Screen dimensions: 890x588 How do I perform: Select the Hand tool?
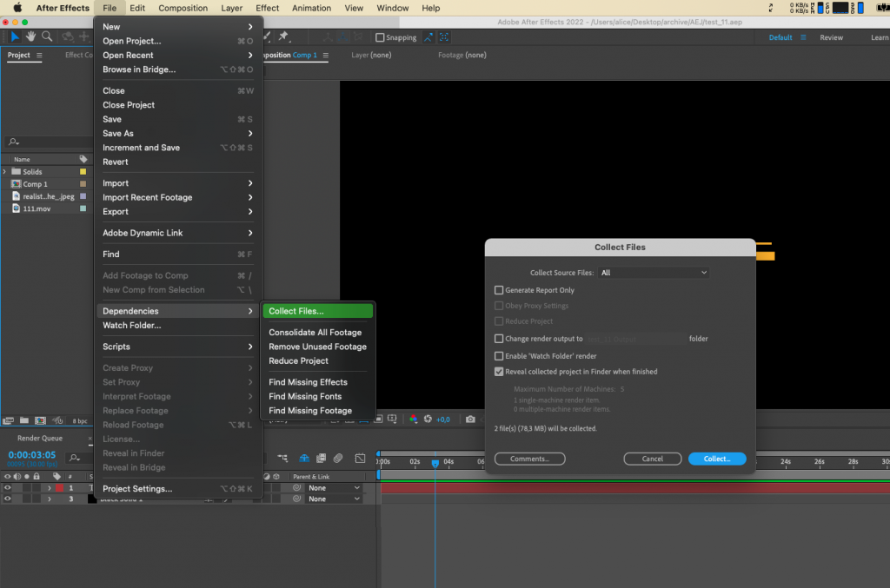pyautogui.click(x=30, y=37)
